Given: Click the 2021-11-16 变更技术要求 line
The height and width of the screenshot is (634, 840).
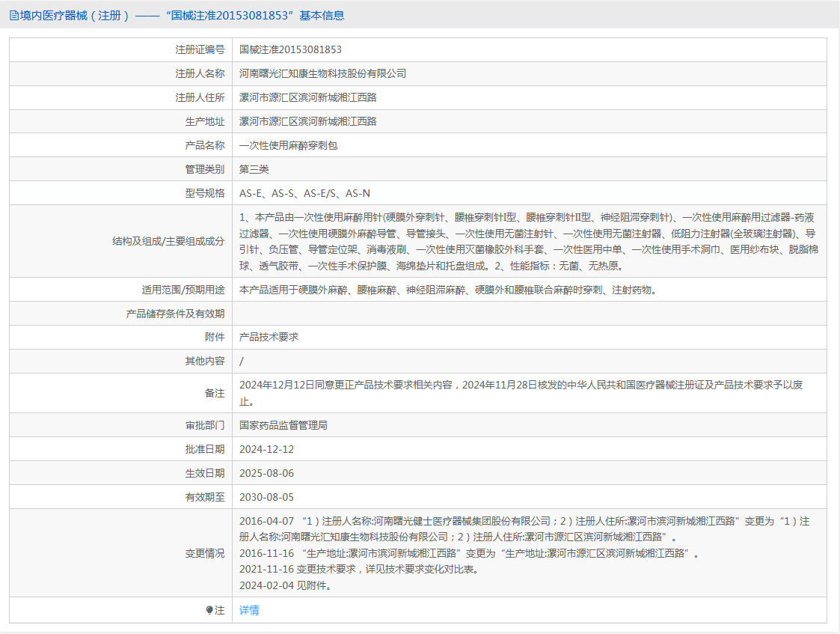Looking at the screenshot, I should click(x=359, y=569).
